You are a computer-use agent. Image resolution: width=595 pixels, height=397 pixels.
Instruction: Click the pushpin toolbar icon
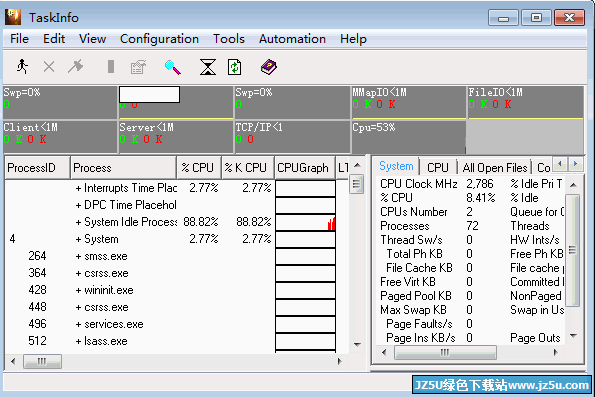(76, 67)
